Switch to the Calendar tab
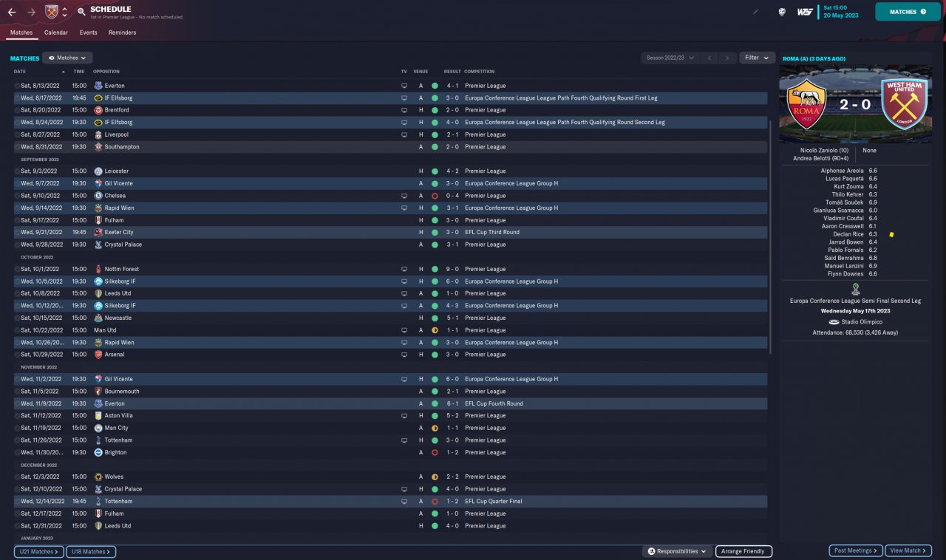This screenshot has width=946, height=560. coord(56,33)
